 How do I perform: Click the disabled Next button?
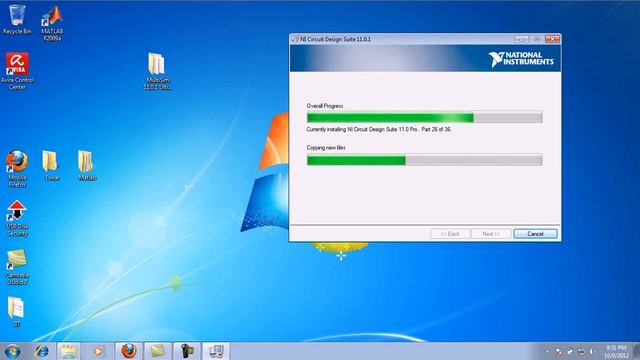click(491, 234)
